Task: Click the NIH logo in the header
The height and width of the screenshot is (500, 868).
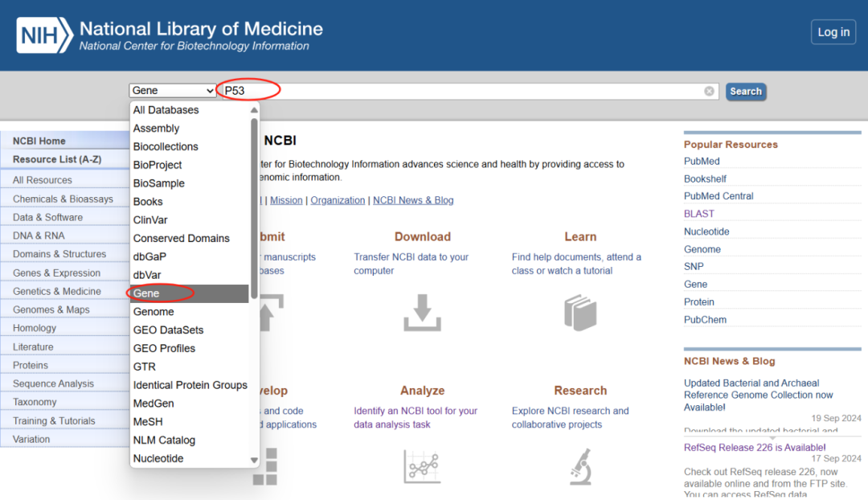Action: [x=44, y=35]
